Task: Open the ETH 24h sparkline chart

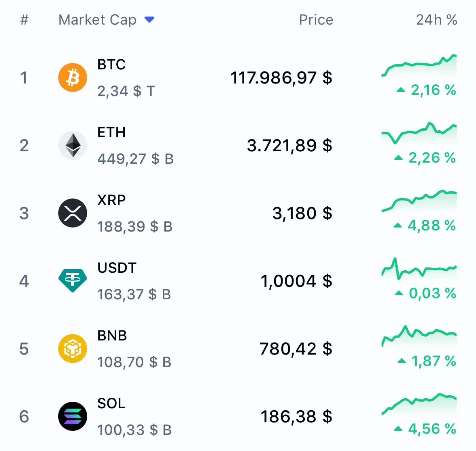Action: point(419,133)
